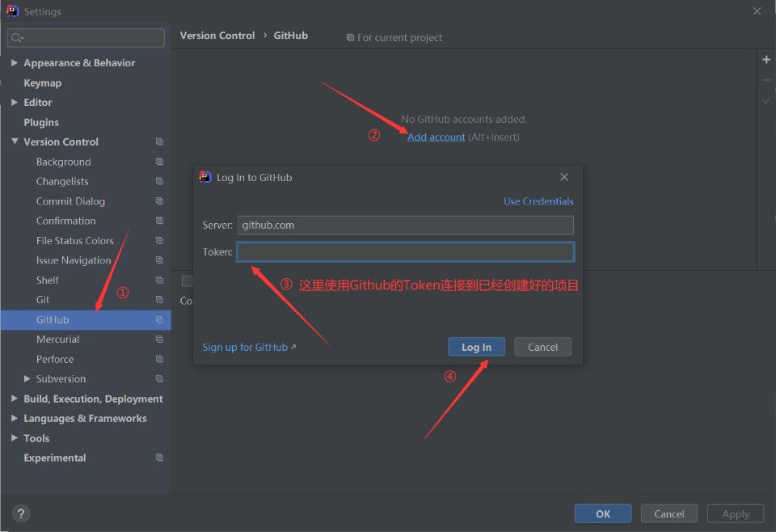Cancel the GitHub login dialog
Screen dimensions: 776x532
543,347
